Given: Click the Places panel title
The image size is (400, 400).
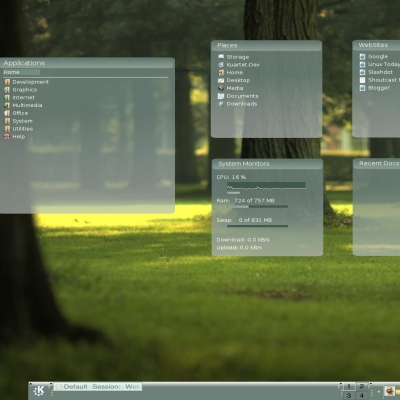Looking at the screenshot, I should click(227, 45).
